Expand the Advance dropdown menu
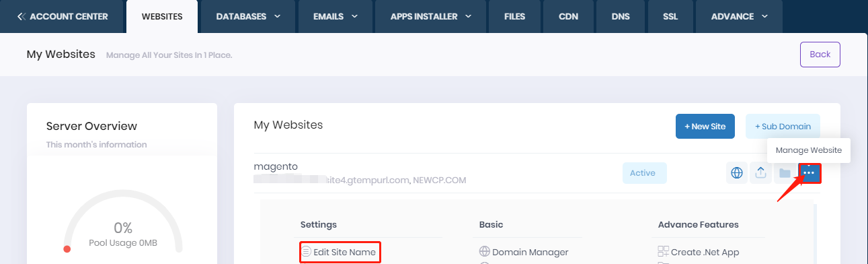Screen dimensions: 868x264 (740, 16)
